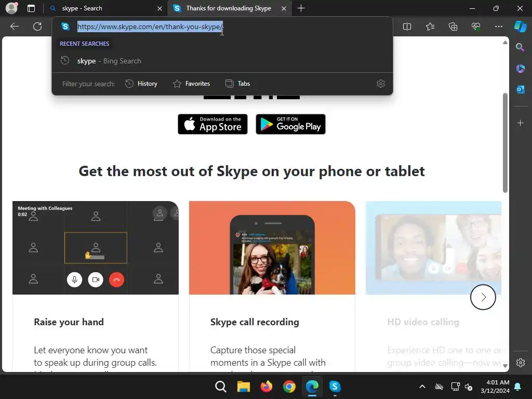532x399 pixels.
Task: Add app with sidebar plus icon
Action: (520, 123)
